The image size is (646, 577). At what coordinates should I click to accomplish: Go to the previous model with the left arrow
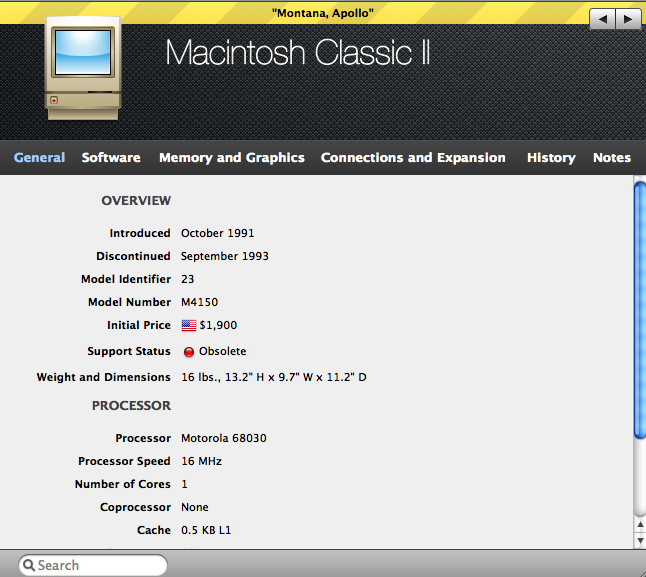point(602,19)
